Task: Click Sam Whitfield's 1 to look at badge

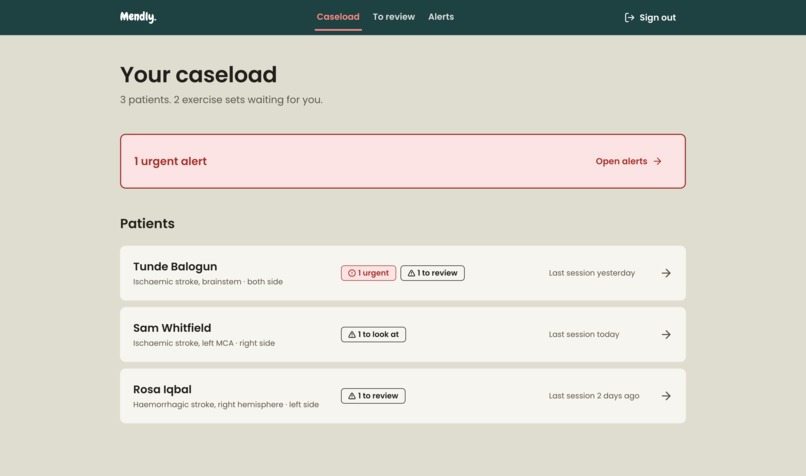Action: pos(373,335)
